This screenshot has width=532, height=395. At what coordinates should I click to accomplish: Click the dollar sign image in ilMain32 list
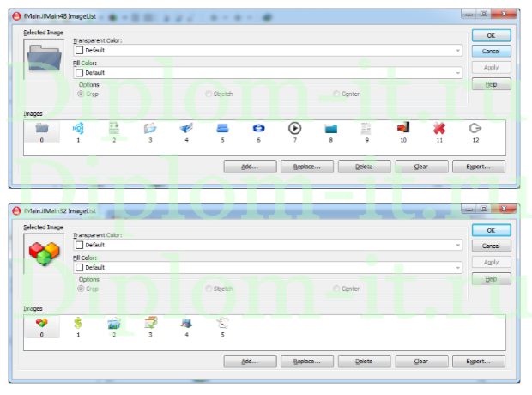pos(78,323)
